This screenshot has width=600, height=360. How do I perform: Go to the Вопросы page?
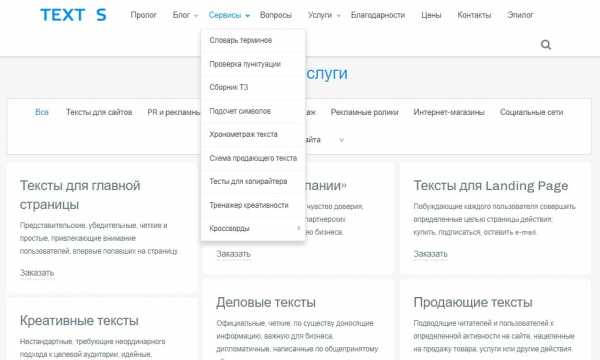pos(276,15)
